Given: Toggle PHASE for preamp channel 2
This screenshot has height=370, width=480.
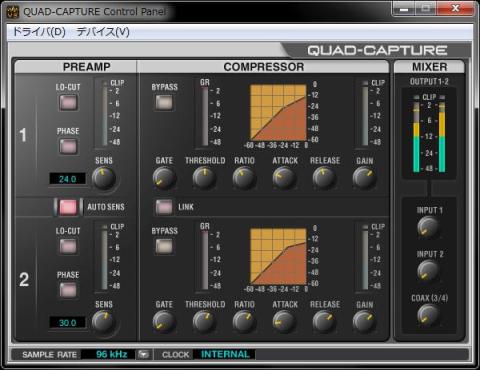Looking at the screenshot, I should click(x=68, y=290).
